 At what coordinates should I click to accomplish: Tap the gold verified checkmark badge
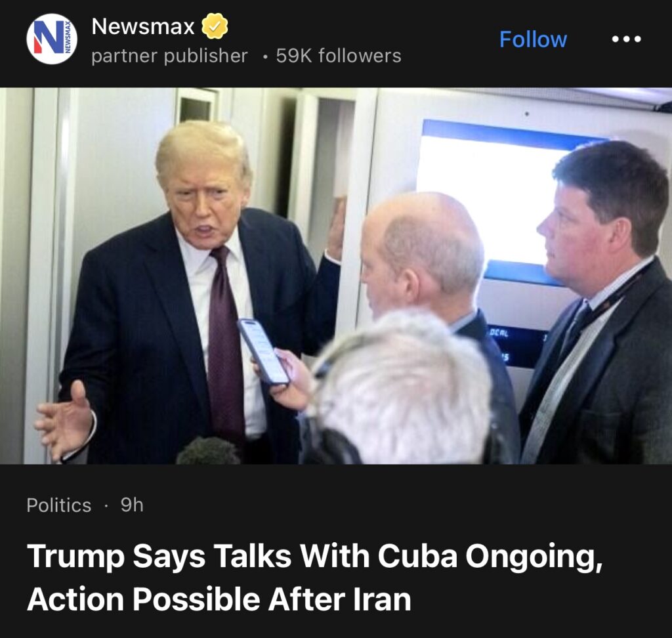[x=215, y=26]
